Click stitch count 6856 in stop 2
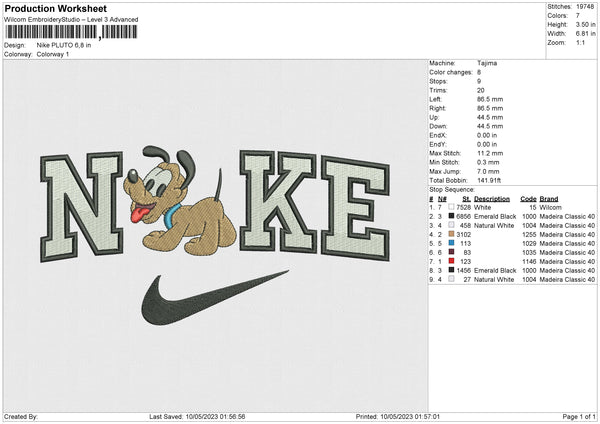600x424 pixels. (x=463, y=216)
